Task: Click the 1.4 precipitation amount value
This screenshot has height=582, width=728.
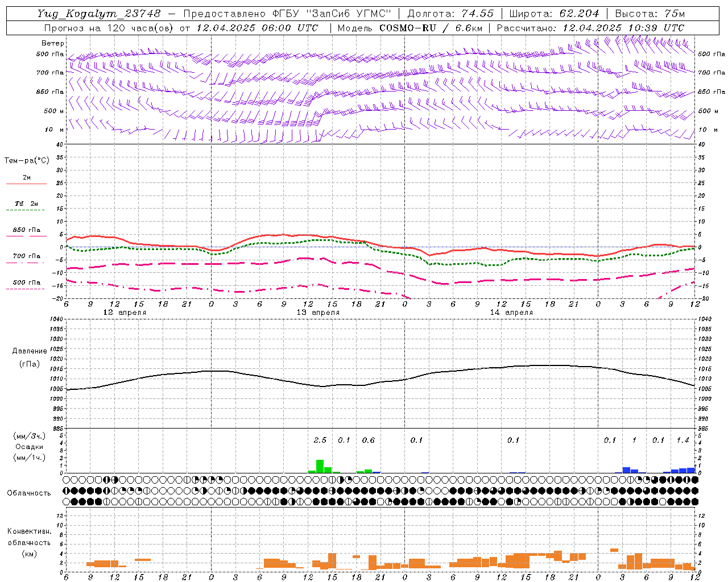Action: click(682, 440)
